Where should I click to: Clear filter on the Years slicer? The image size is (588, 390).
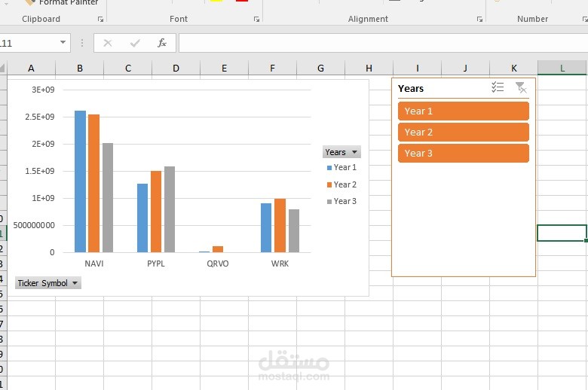(x=521, y=87)
